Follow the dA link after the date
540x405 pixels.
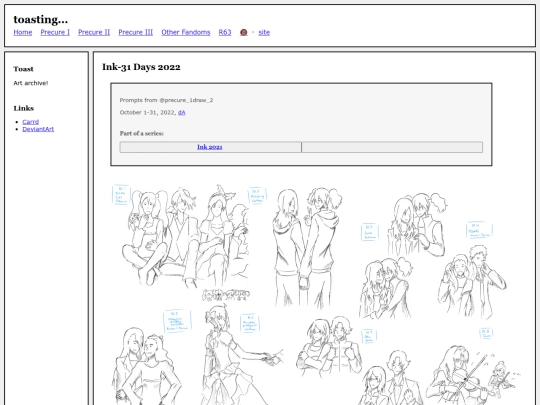tap(182, 113)
